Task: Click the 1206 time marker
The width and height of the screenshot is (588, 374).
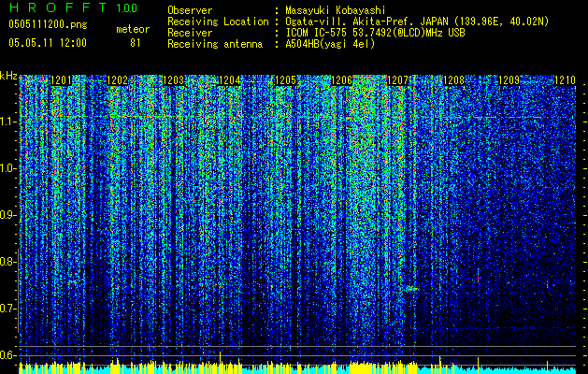Action: [341, 80]
